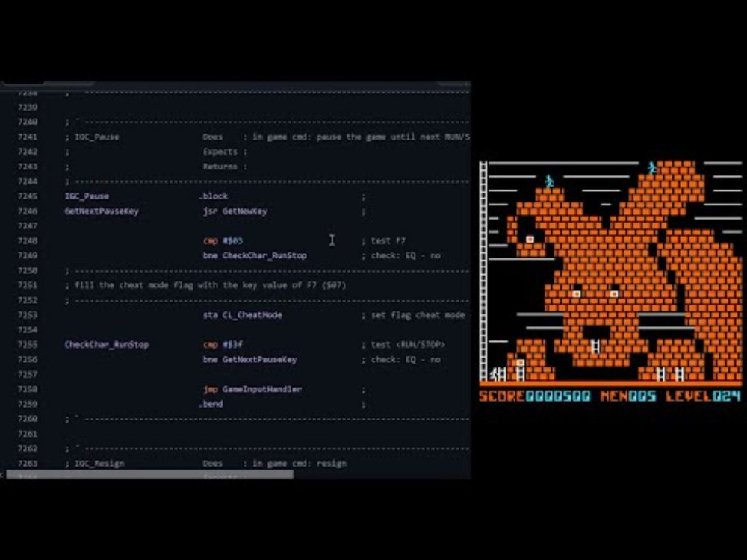
Task: Click the 'jsr GetNewKey' instruction
Action: click(235, 211)
